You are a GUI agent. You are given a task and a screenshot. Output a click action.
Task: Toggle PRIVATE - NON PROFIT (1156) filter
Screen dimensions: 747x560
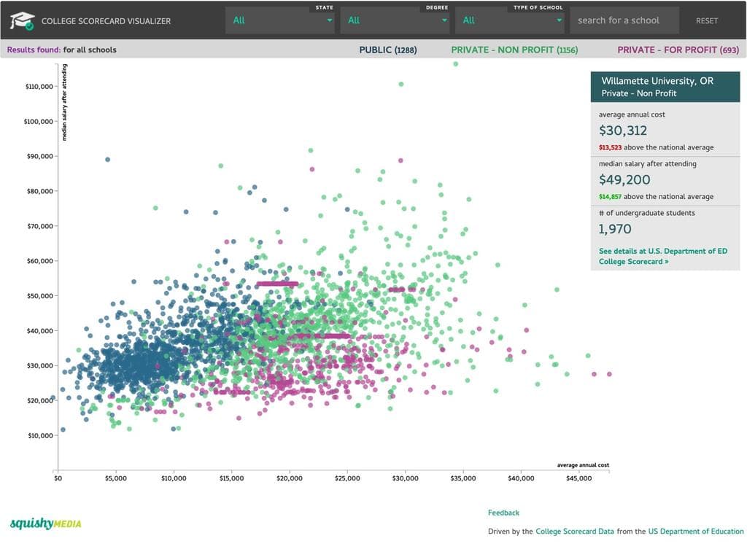pyautogui.click(x=514, y=50)
